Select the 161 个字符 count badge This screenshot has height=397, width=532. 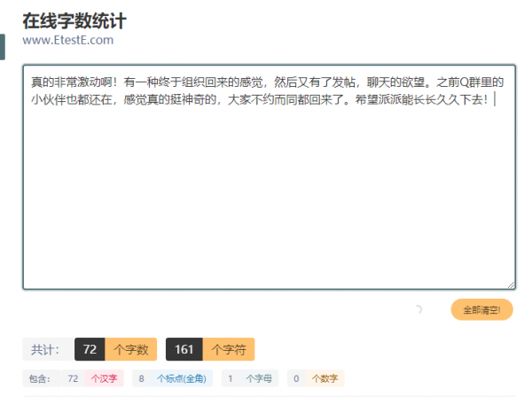point(210,349)
